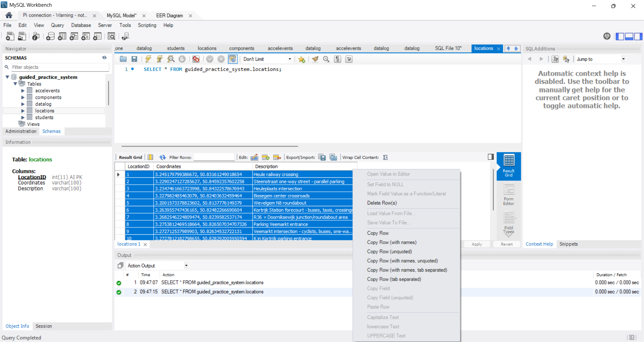This screenshot has width=644, height=342.
Task: Click the Filter objects search field
Action: 60,67
